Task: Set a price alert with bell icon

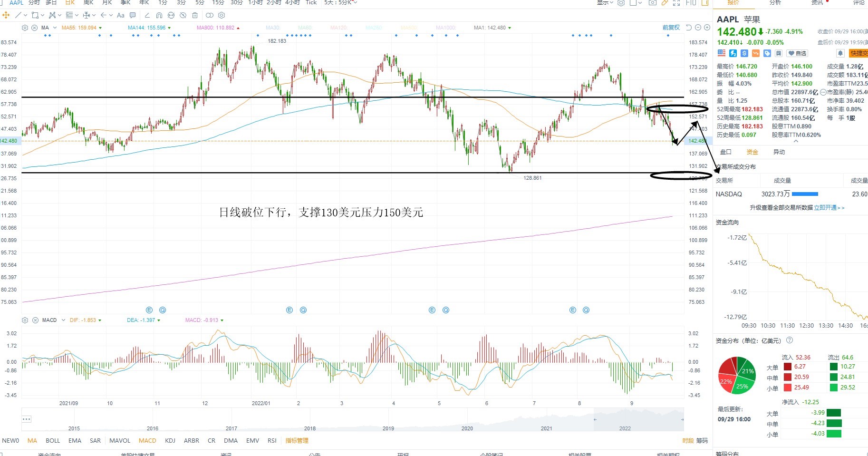Action: [x=840, y=53]
